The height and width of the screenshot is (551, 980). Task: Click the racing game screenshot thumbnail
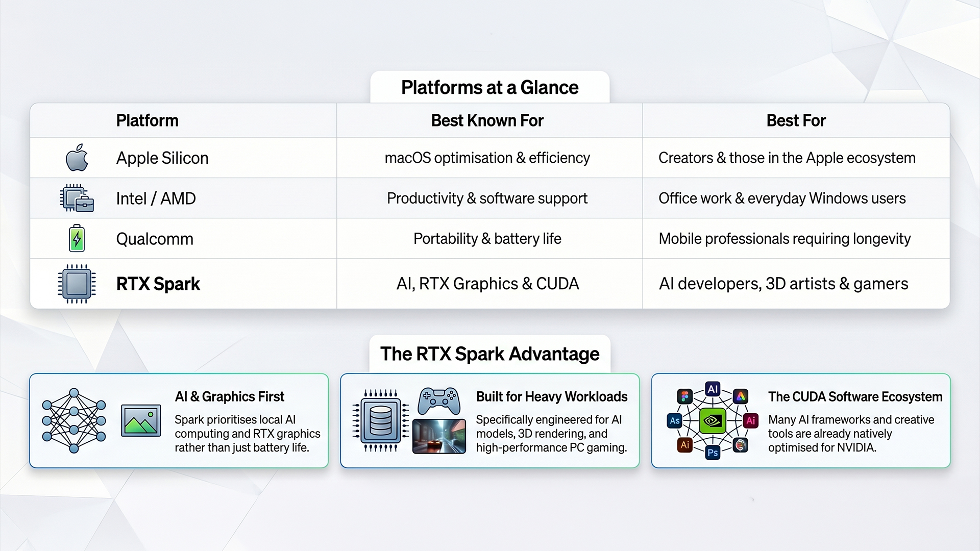(x=439, y=436)
